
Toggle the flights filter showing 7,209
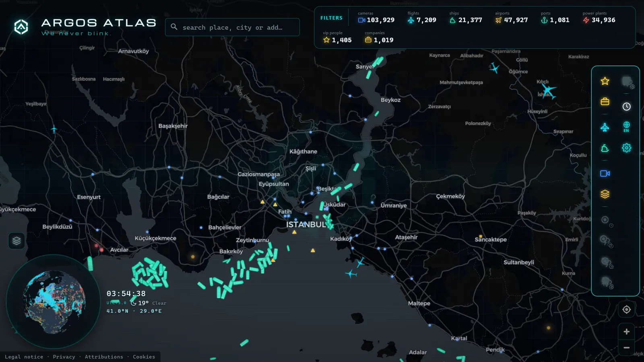[x=421, y=17]
